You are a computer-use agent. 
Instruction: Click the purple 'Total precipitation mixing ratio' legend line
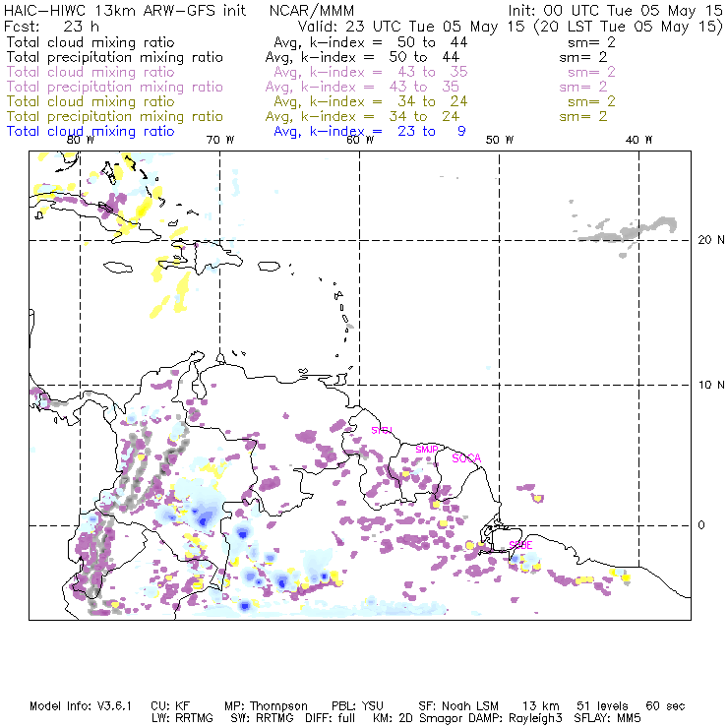(115, 87)
